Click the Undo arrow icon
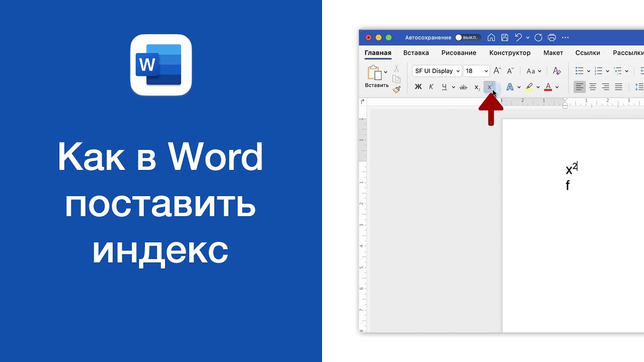Screen dimensions: 644x362 pyautogui.click(x=518, y=38)
